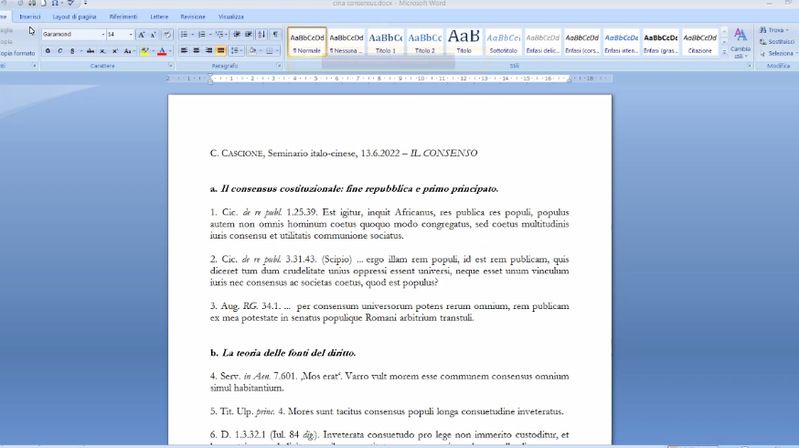
Task: Click the Cambia stili icon
Action: point(740,42)
